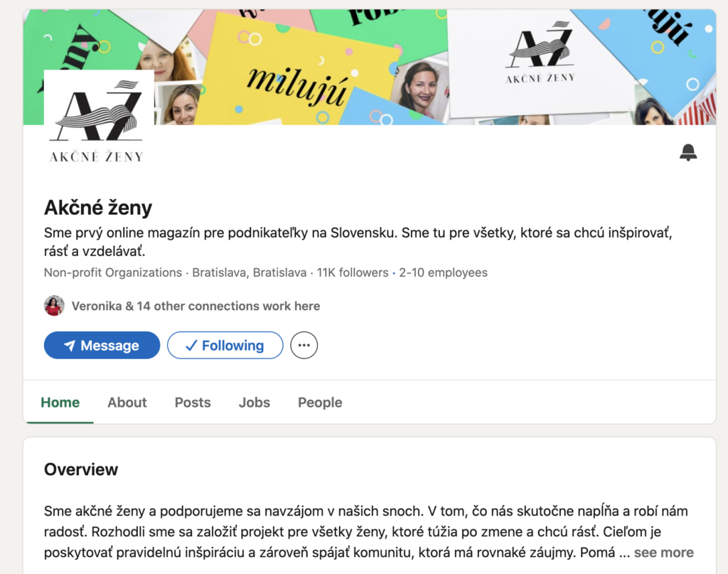Click the 11K followers text
Screen dimensions: 728x574
353,272
